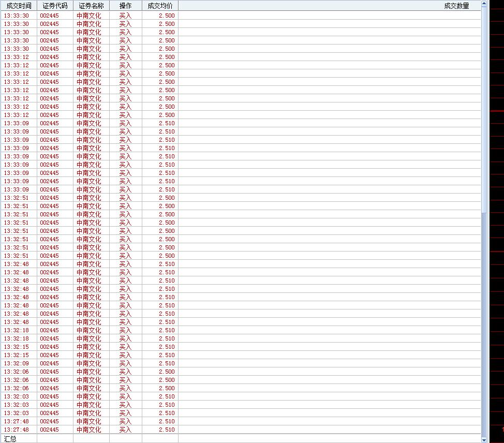Viewport: 504px width, 443px height.
Task: Sort by the 操作 column header
Action: click(126, 6)
